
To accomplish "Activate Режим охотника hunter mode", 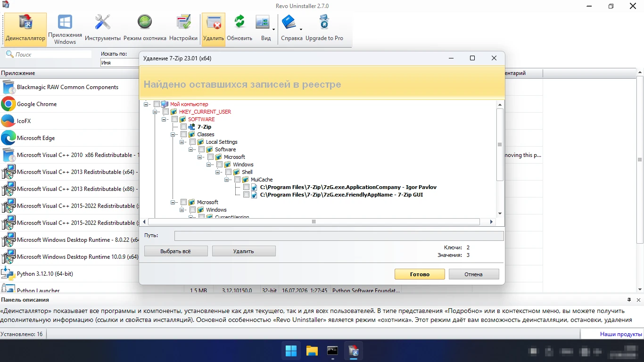I will pos(145,29).
